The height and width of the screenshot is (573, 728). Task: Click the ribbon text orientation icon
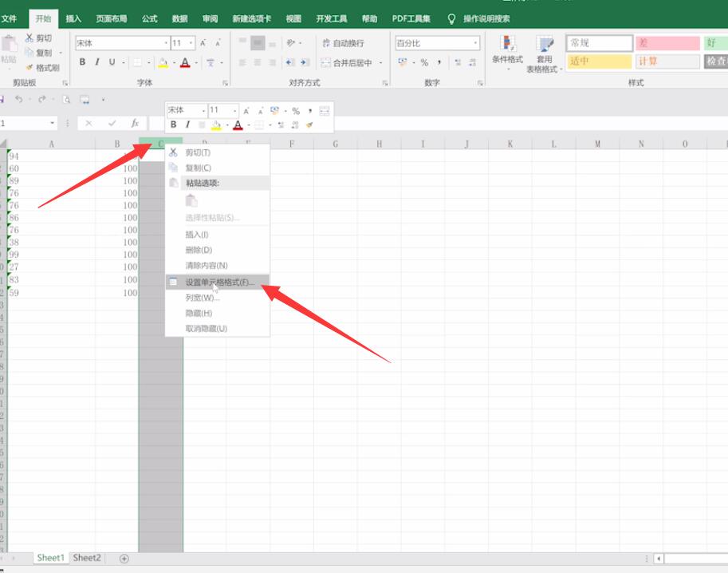[291, 43]
